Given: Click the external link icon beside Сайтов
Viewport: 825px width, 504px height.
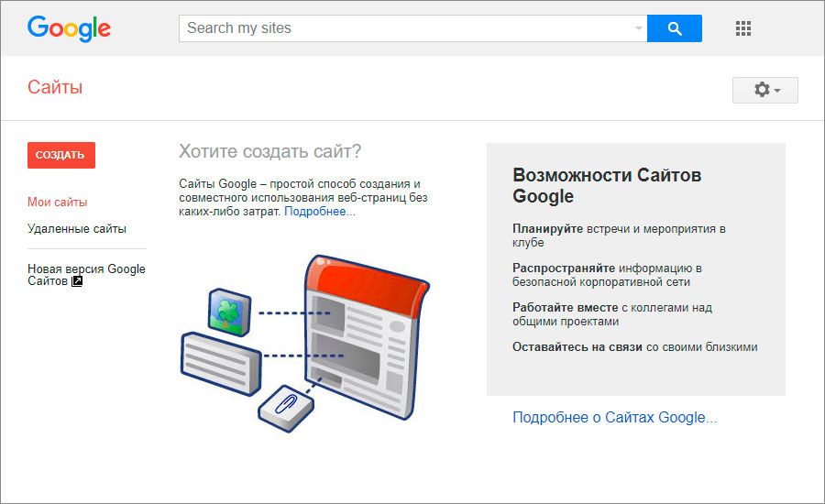Looking at the screenshot, I should pyautogui.click(x=77, y=281).
